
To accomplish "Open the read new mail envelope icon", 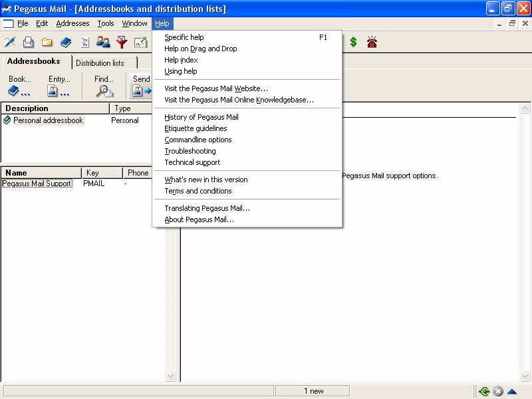I will point(29,42).
